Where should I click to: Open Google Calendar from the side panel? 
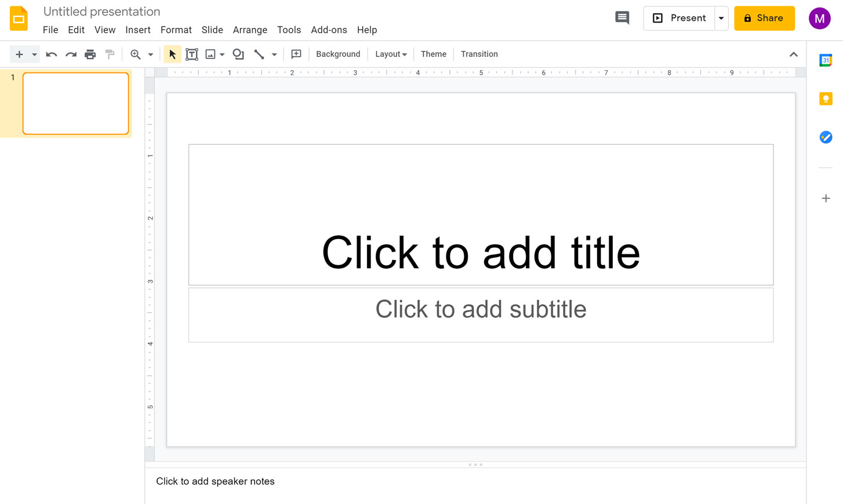pyautogui.click(x=826, y=60)
